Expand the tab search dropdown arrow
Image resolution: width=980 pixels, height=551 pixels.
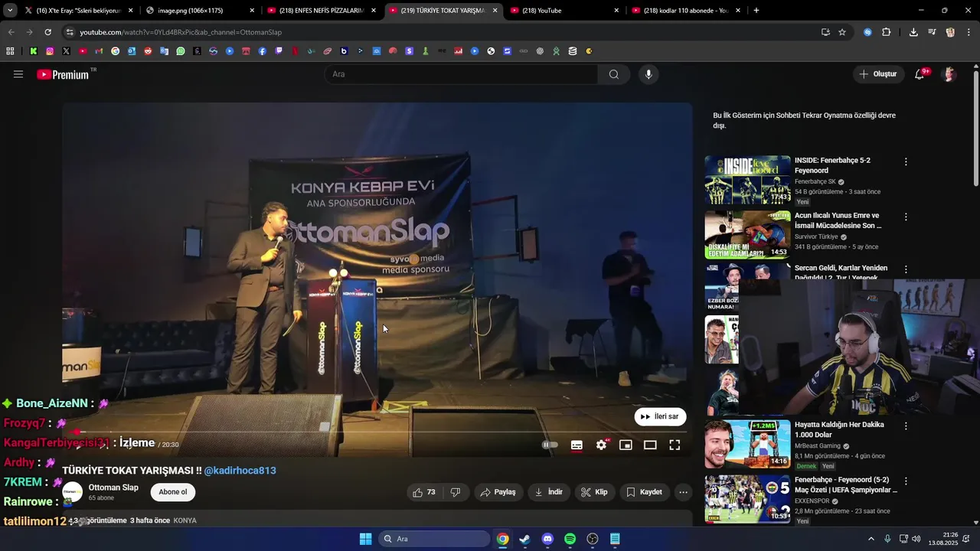[x=9, y=11]
